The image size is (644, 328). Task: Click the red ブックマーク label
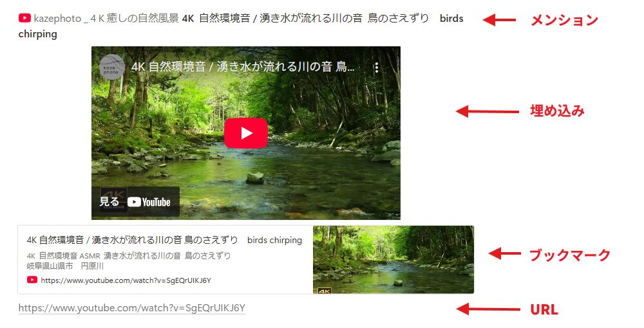coord(570,255)
